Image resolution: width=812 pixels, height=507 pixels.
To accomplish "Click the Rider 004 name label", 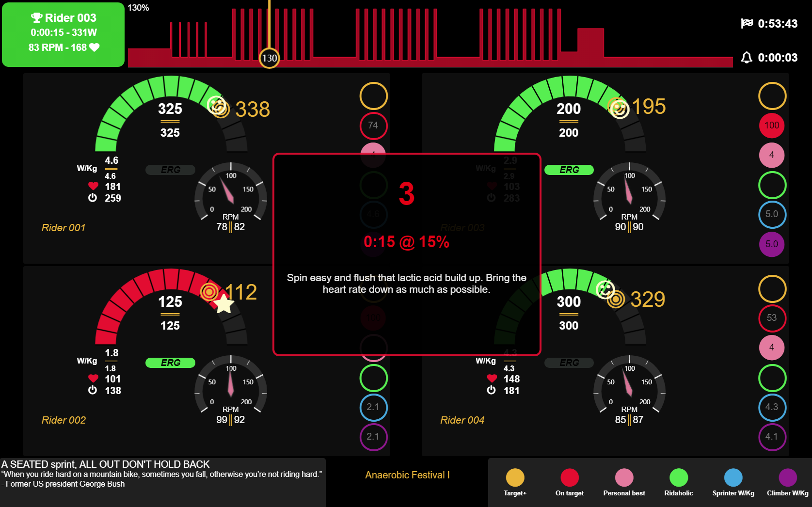I will tap(462, 420).
